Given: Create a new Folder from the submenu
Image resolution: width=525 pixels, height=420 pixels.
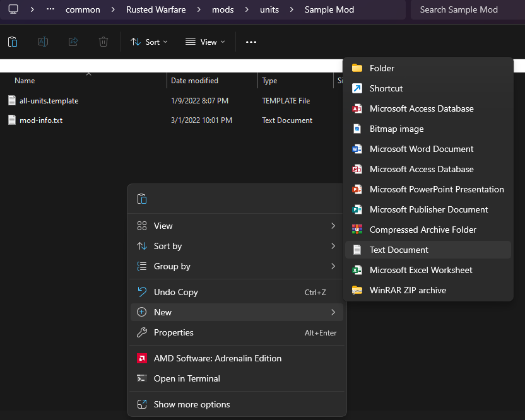Looking at the screenshot, I should click(382, 68).
